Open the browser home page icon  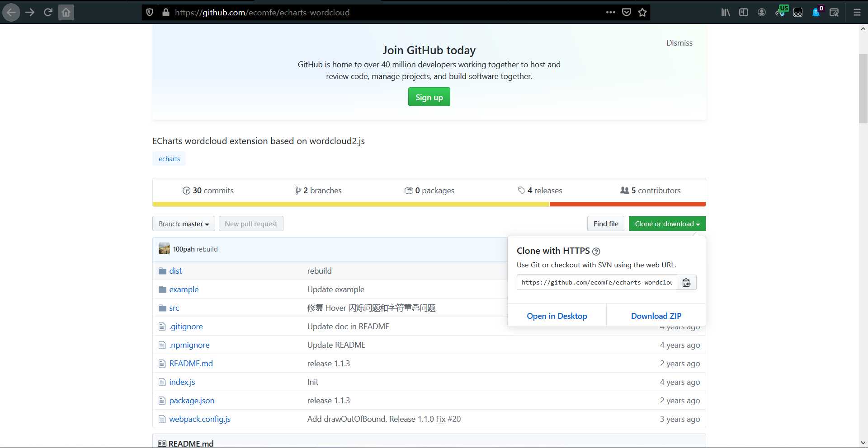point(66,12)
